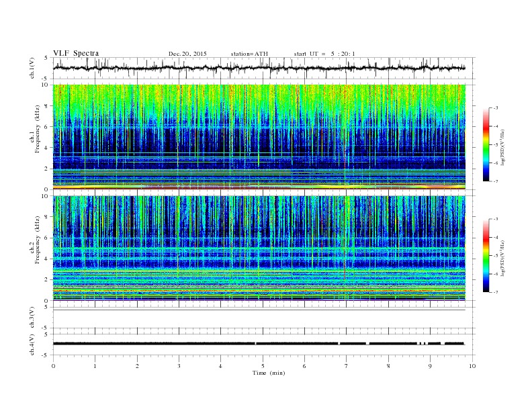Click the ch.1 "Frequency (kHz)" axis label

[37, 129]
